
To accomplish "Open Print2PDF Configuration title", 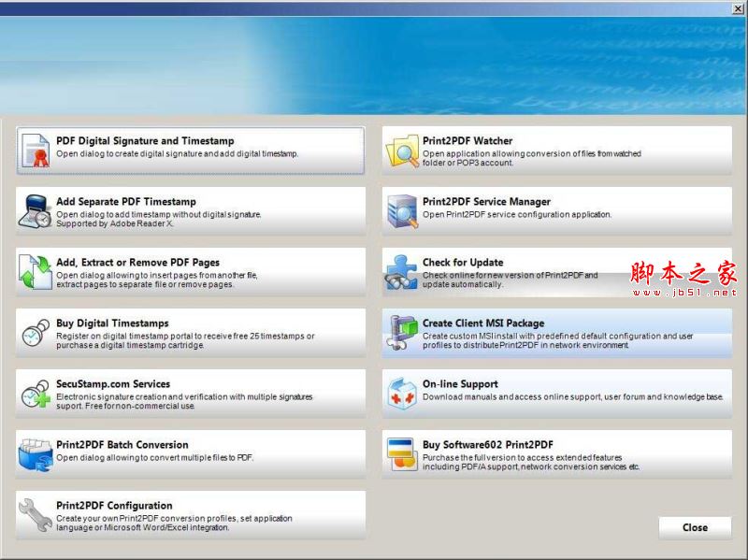I will 114,505.
